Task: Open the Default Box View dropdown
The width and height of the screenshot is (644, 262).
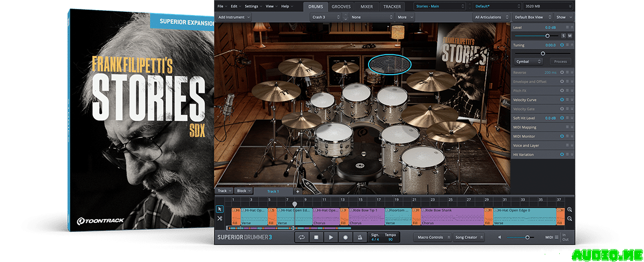Action: coord(532,17)
